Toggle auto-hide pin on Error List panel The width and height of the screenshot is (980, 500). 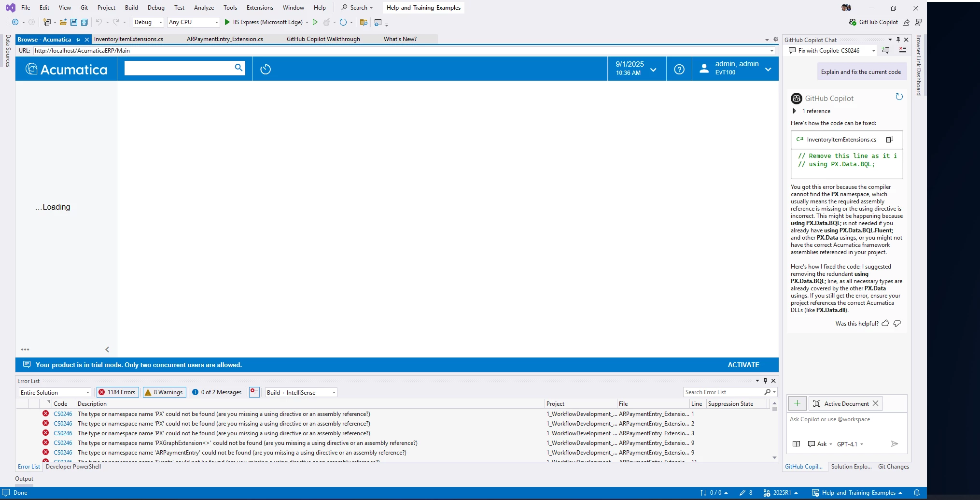point(765,381)
